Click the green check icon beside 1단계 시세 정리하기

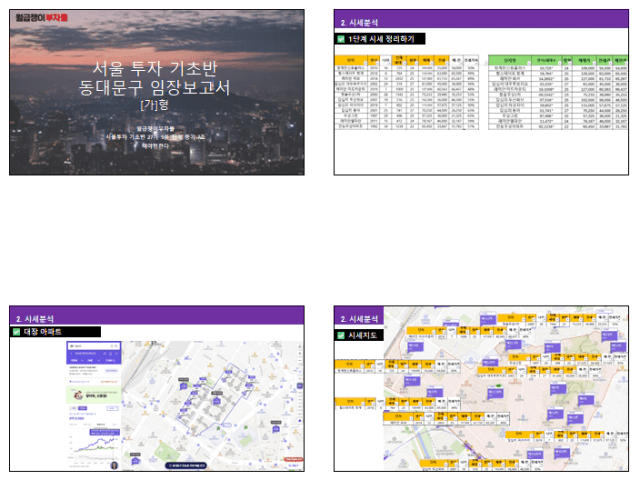(x=341, y=39)
